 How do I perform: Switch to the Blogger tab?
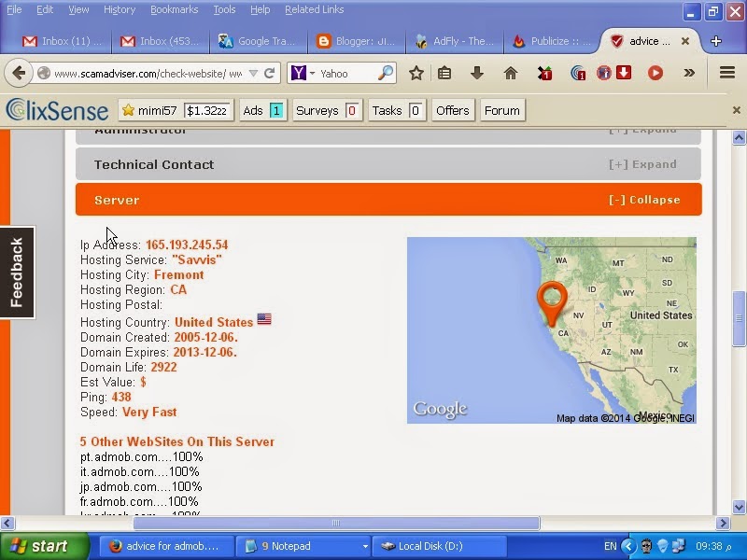pyautogui.click(x=356, y=41)
